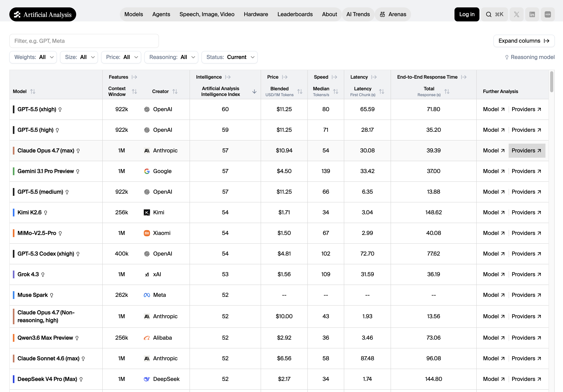Open the LinkedIn social icon

coord(532,14)
